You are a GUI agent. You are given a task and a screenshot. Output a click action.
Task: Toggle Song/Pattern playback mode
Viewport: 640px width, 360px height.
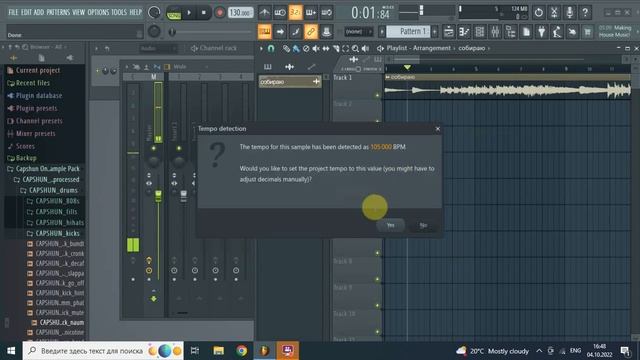(x=174, y=13)
